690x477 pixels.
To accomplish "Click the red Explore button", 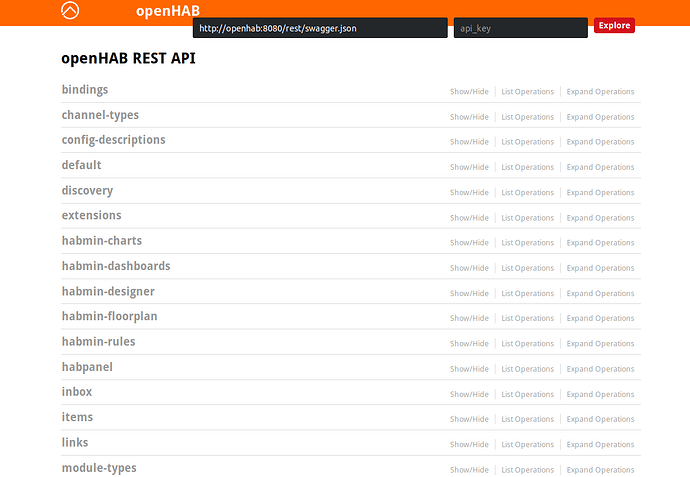I will 614,25.
